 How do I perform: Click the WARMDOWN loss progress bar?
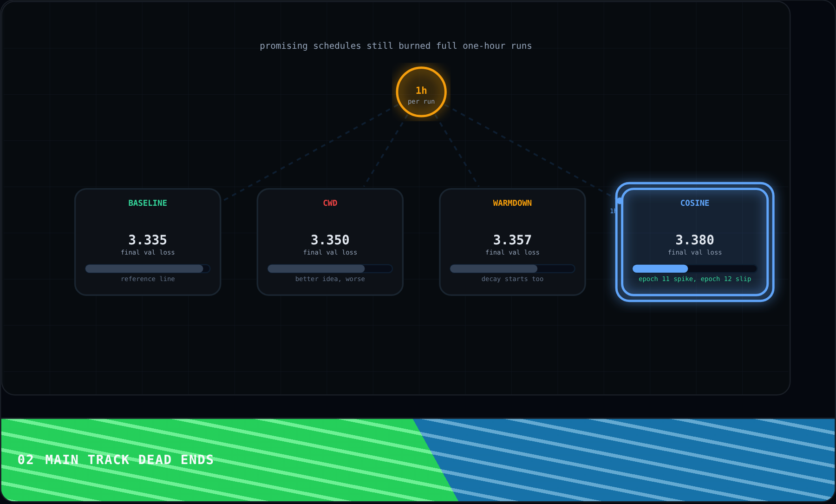click(x=512, y=268)
